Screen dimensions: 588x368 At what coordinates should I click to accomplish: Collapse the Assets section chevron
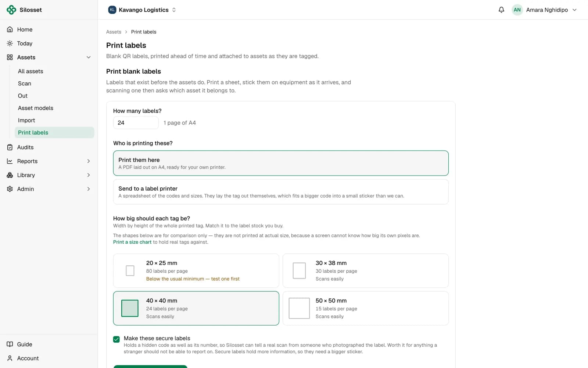89,57
